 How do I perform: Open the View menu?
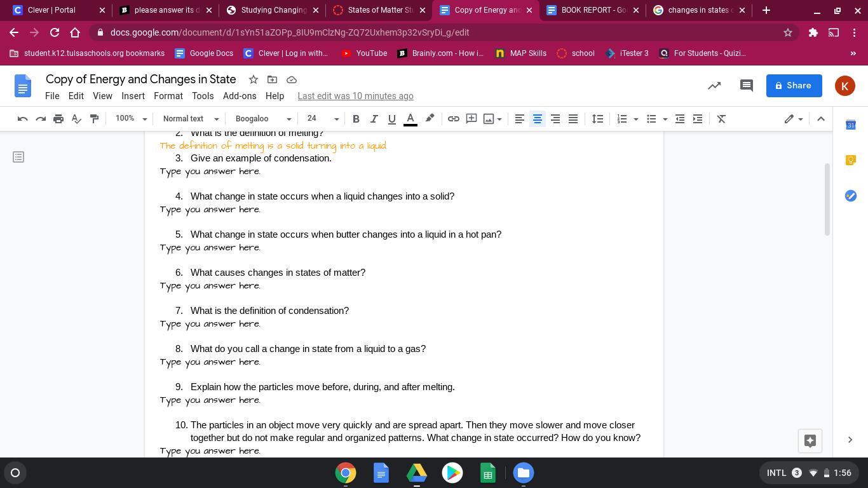pos(102,96)
